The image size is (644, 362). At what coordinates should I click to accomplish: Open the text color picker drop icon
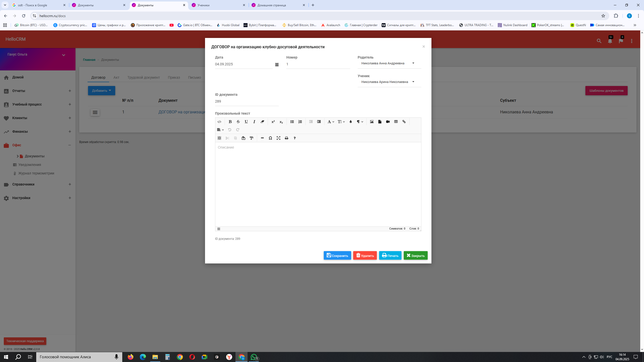point(350,122)
